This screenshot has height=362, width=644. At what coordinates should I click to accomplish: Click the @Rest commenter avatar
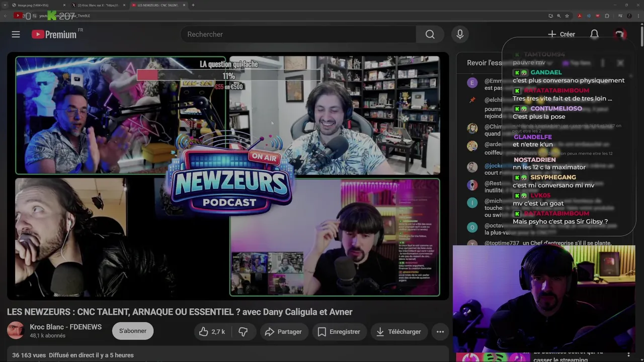pyautogui.click(x=472, y=185)
